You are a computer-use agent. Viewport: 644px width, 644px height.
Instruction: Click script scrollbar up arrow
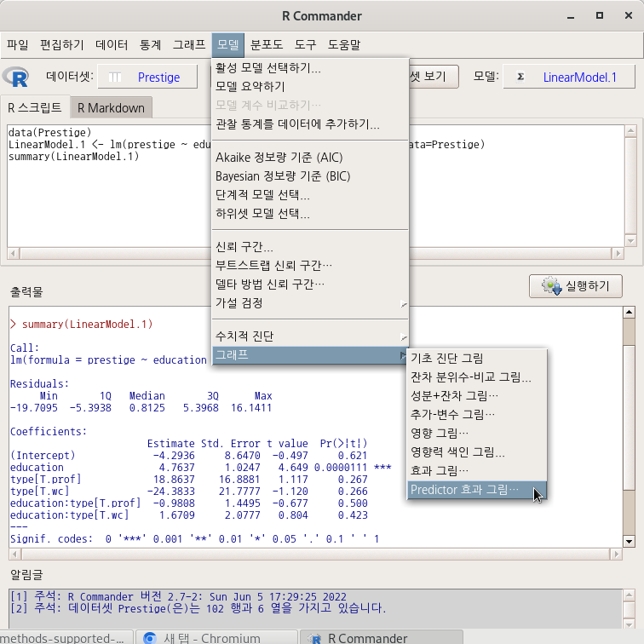(x=630, y=131)
